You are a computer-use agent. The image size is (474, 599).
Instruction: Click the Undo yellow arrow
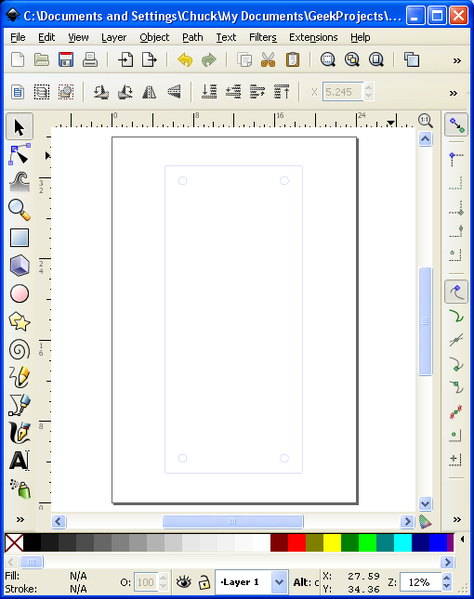185,60
